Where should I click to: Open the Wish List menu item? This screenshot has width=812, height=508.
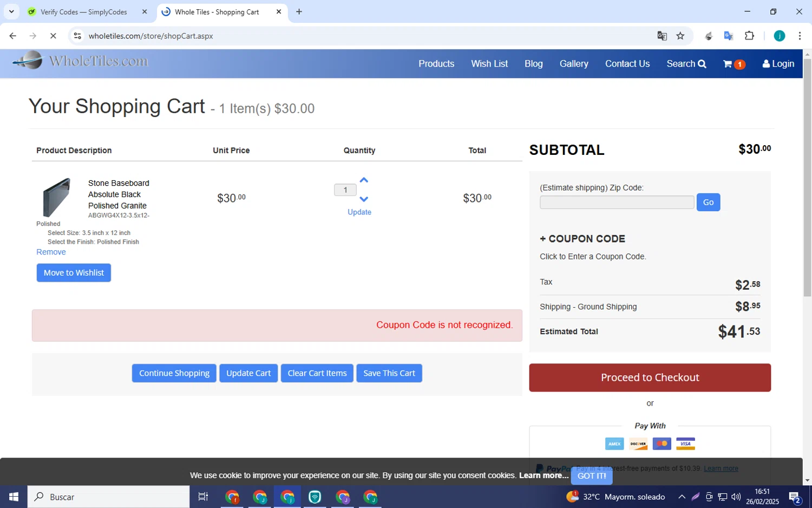coord(489,64)
